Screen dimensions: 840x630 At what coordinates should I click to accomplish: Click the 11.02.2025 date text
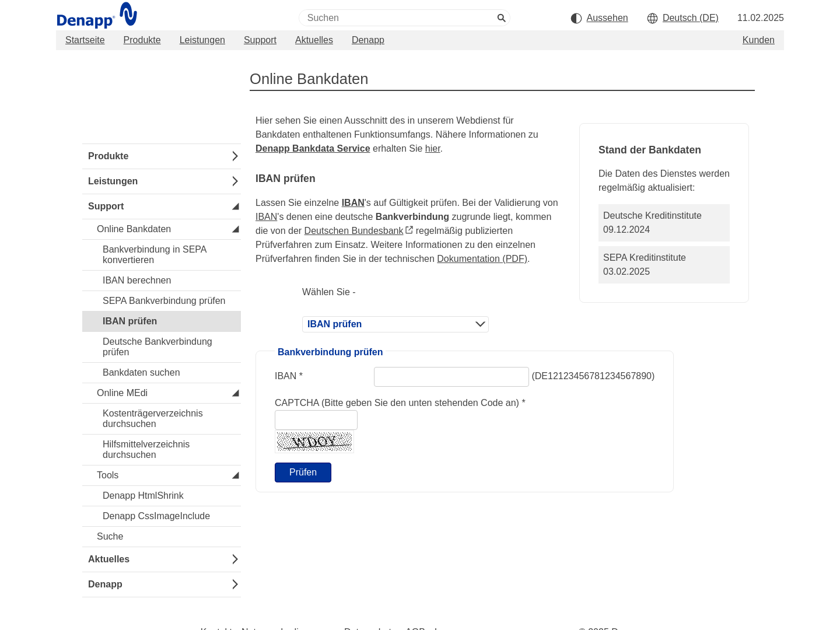pyautogui.click(x=761, y=18)
